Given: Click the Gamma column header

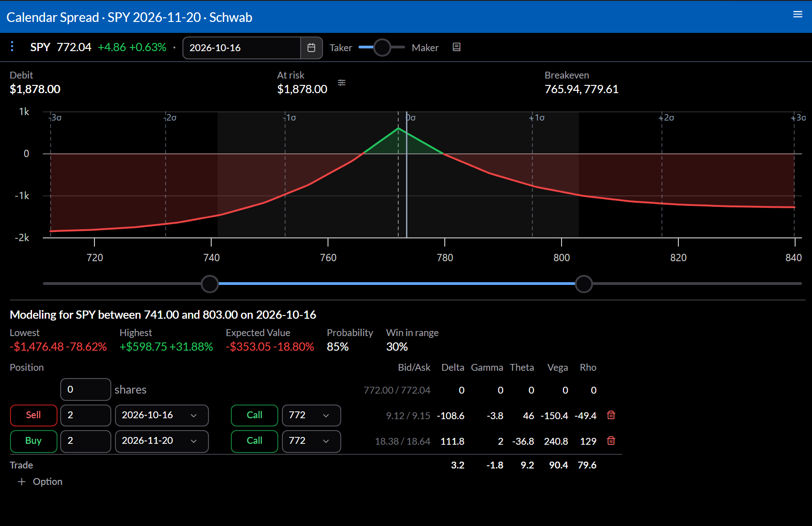Looking at the screenshot, I should (x=487, y=368).
